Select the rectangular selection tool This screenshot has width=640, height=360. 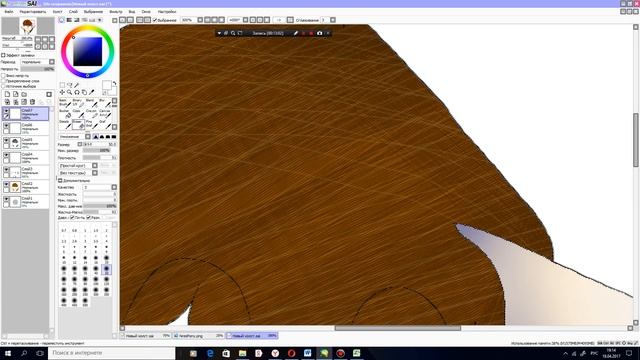(62, 85)
